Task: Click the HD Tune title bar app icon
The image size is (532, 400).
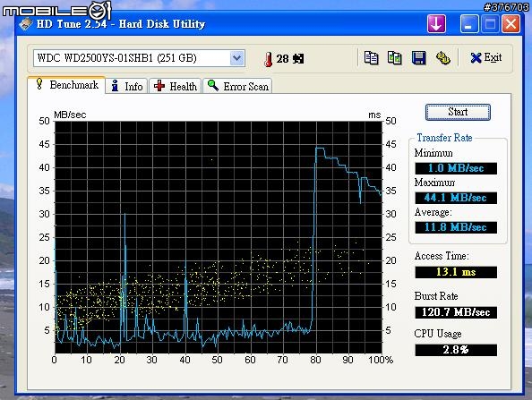Action: coord(25,24)
